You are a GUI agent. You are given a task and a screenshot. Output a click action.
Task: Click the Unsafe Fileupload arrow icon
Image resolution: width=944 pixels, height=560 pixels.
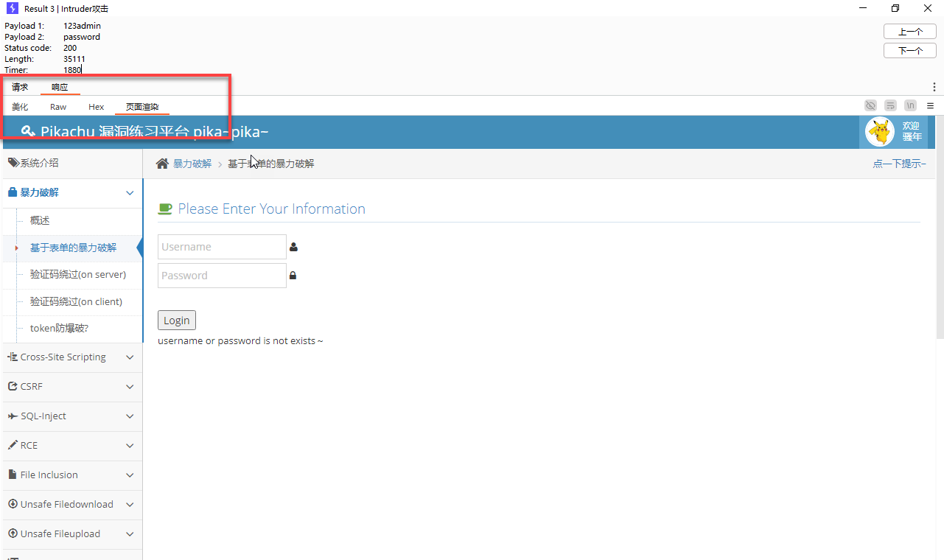coord(13,533)
